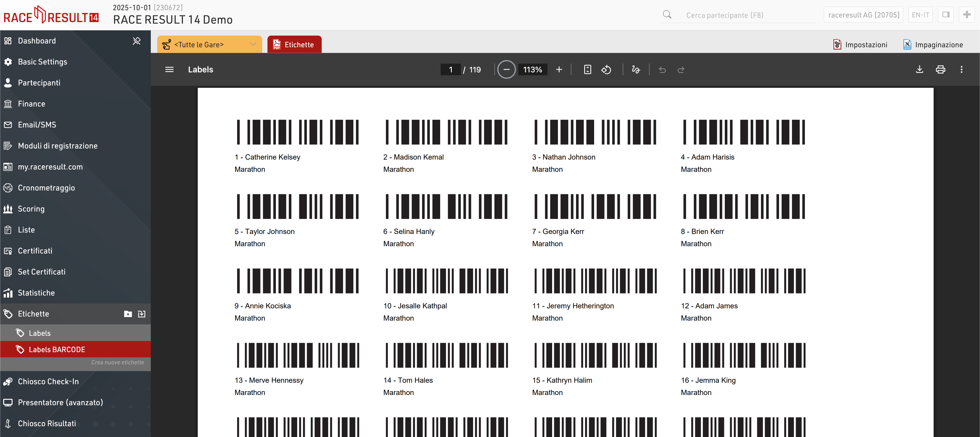Click Crea nuove etichette link
Image resolution: width=980 pixels, height=437 pixels.
tap(118, 362)
